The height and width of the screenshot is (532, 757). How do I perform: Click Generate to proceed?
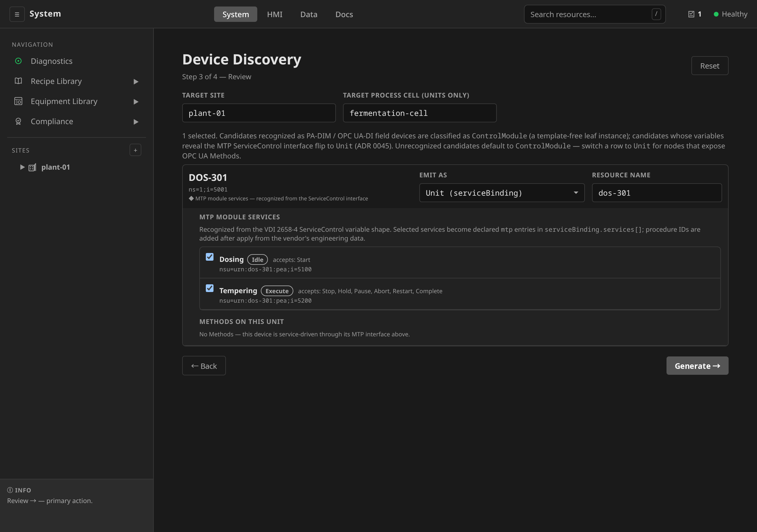697,366
